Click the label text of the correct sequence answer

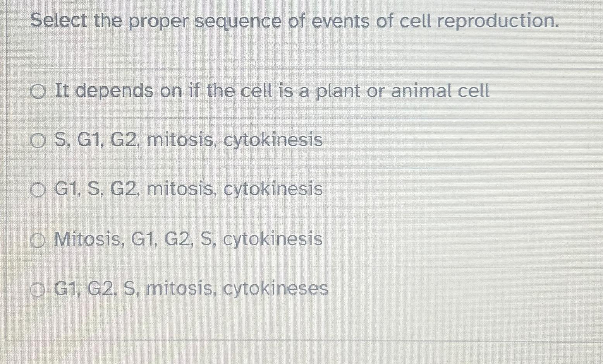(188, 189)
